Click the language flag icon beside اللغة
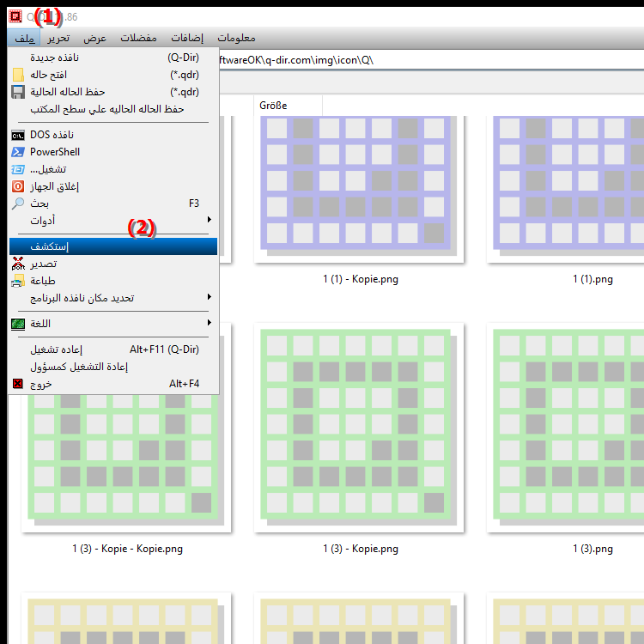The image size is (644, 644). point(18,324)
